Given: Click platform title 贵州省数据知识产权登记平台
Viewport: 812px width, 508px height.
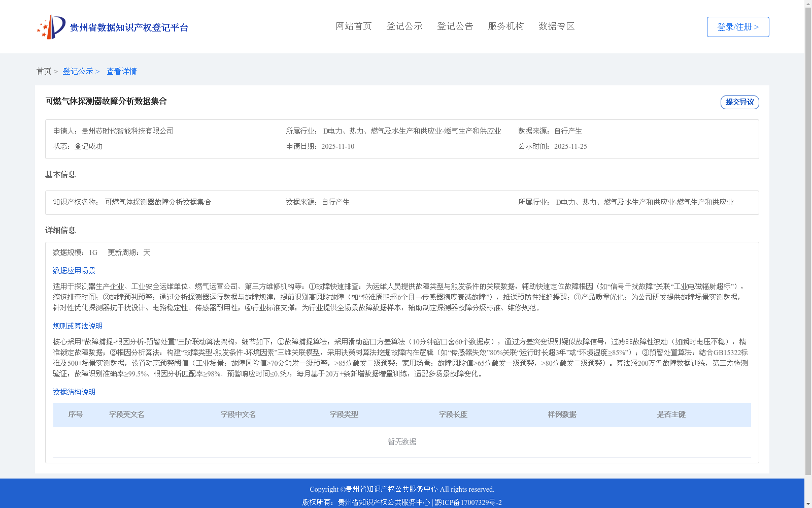Looking at the screenshot, I should [129, 27].
